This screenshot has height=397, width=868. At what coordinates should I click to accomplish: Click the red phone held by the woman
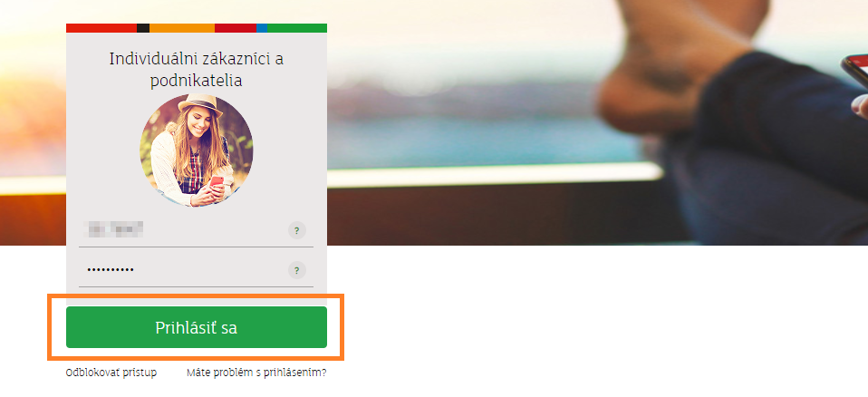click(x=217, y=181)
